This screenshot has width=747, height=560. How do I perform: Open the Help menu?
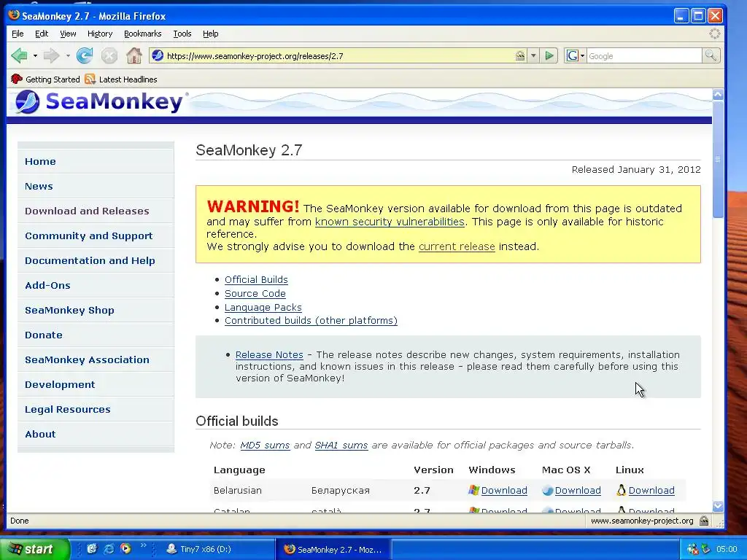tap(210, 34)
